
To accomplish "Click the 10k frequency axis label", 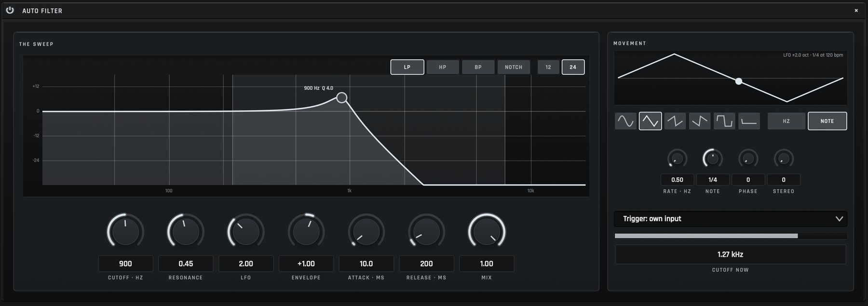I will [x=530, y=191].
